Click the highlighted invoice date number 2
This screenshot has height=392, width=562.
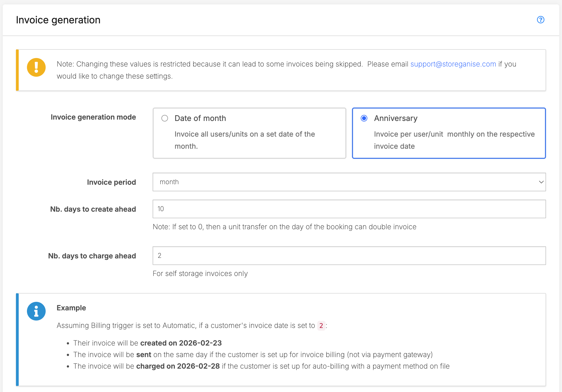[321, 325]
